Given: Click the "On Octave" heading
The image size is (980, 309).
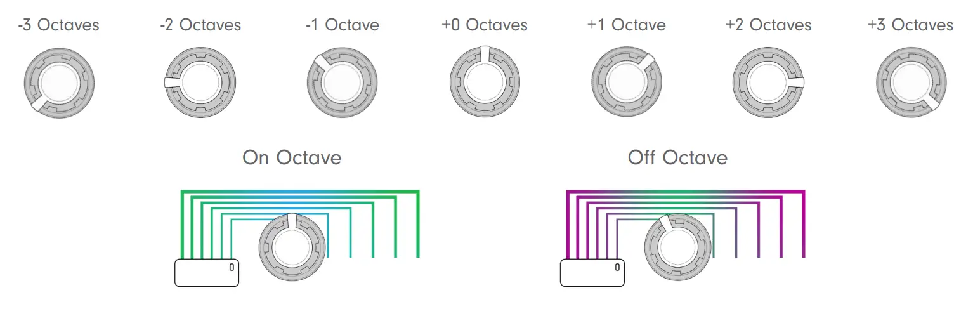Looking at the screenshot, I should pos(292,157).
